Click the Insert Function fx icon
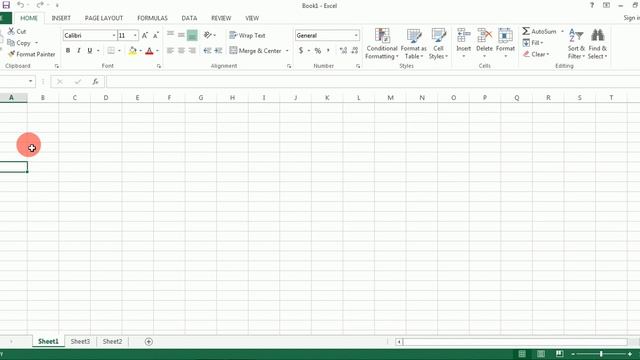This screenshot has height=360, width=640. pos(95,82)
